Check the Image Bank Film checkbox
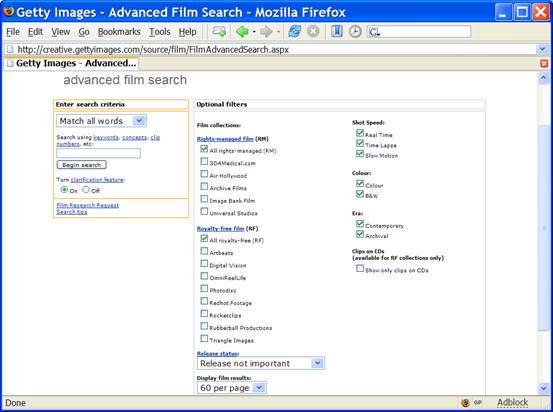 204,199
